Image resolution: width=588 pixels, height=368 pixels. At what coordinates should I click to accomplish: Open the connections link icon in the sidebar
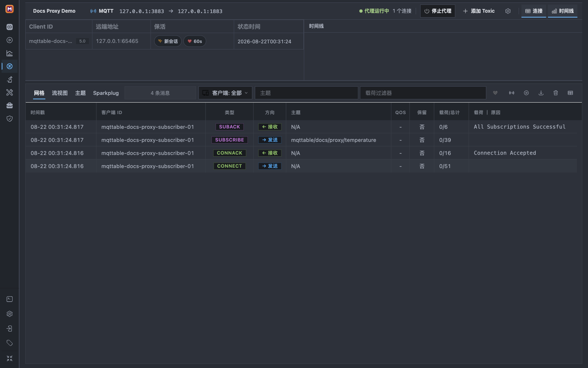coord(9,27)
